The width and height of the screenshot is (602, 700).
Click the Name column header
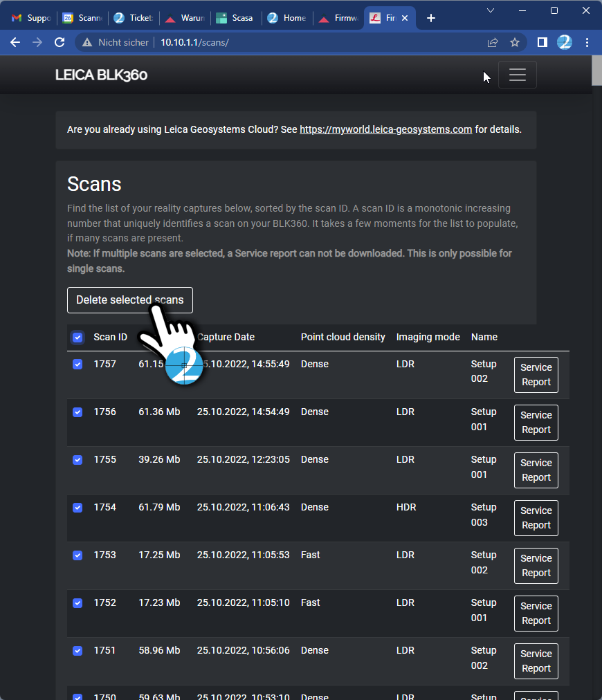click(484, 337)
